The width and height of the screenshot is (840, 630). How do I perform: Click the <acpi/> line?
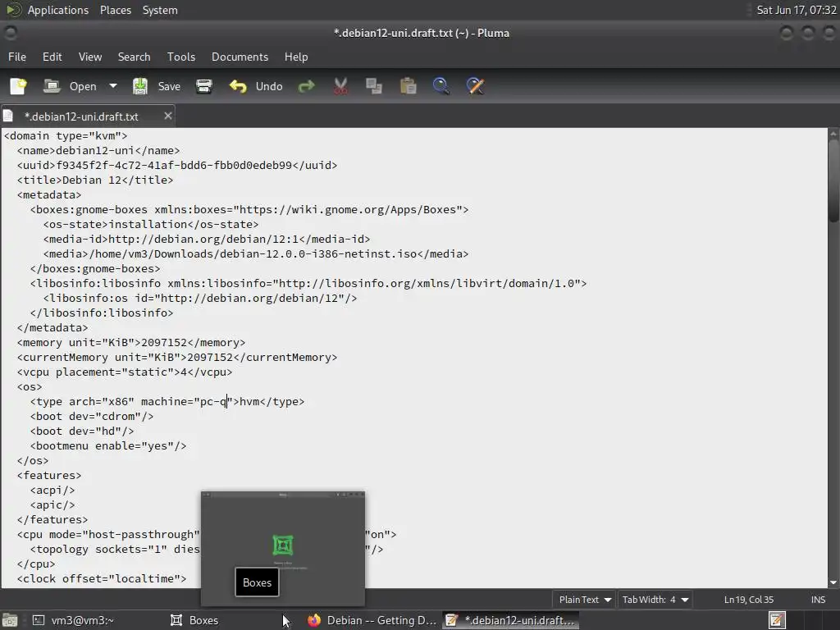pos(52,491)
